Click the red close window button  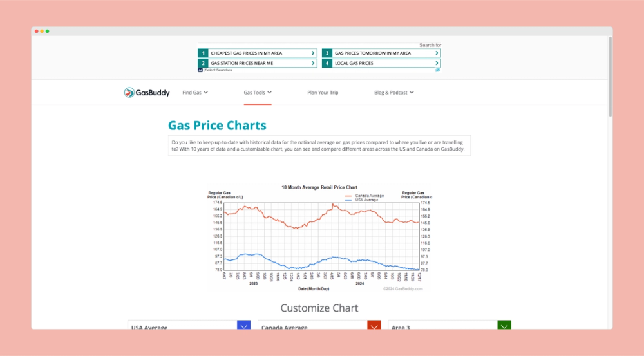[x=37, y=31]
